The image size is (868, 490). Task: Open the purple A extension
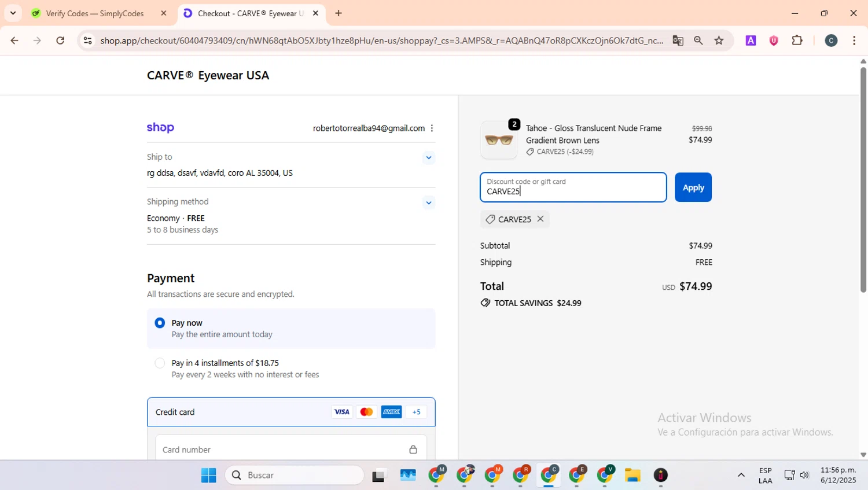[751, 40]
